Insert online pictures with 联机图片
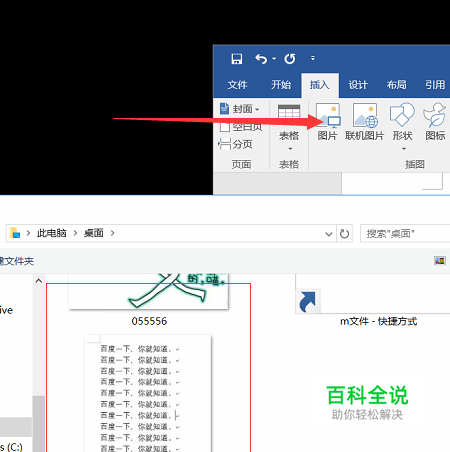The height and width of the screenshot is (452, 450). (x=365, y=122)
